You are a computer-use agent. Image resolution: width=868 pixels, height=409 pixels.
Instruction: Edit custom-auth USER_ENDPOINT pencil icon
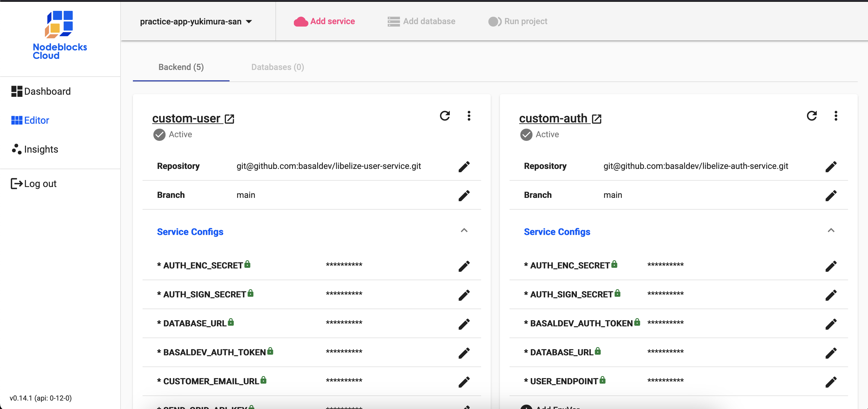pos(831,382)
